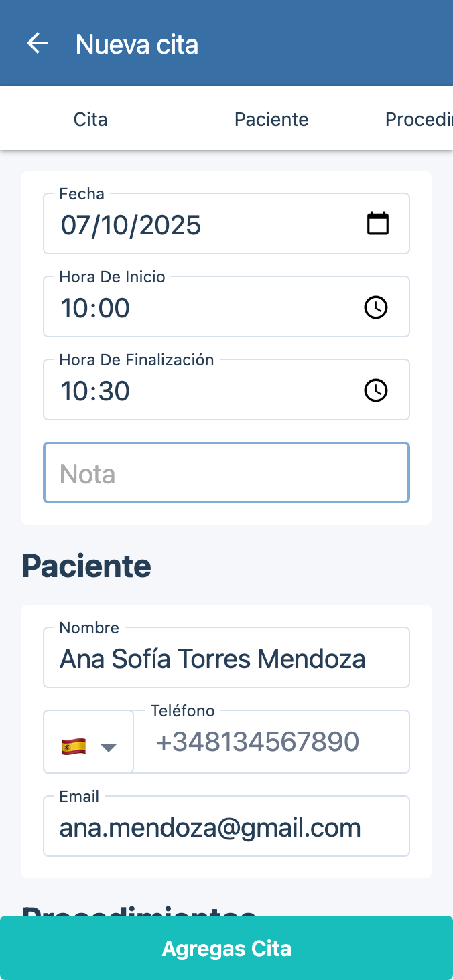The height and width of the screenshot is (980, 453).
Task: Switch to the Cita tab
Action: [90, 120]
